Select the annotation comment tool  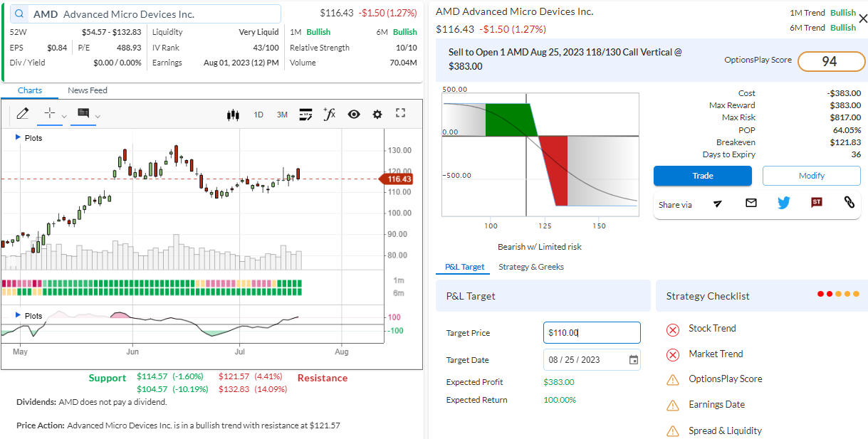click(x=83, y=113)
